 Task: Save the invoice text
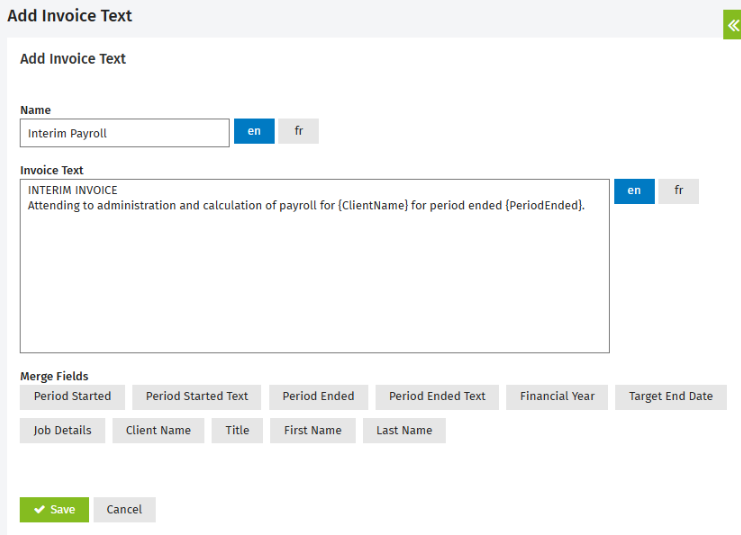point(54,509)
